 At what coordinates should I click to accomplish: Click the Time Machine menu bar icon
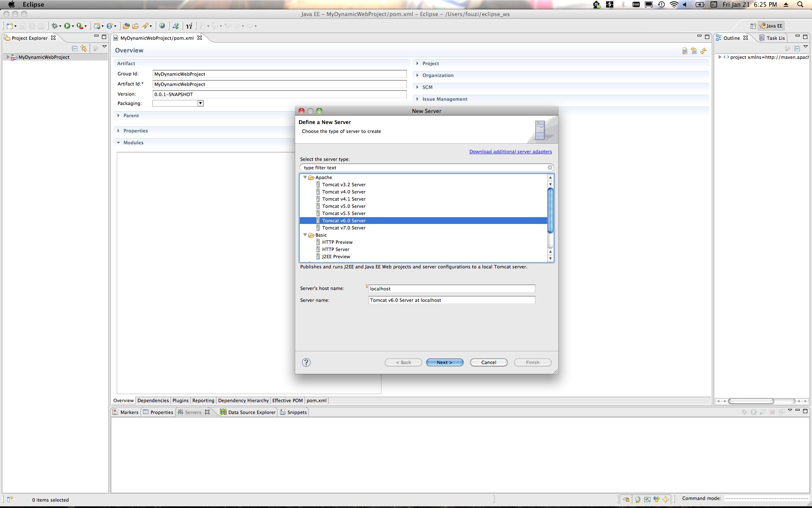(661, 5)
